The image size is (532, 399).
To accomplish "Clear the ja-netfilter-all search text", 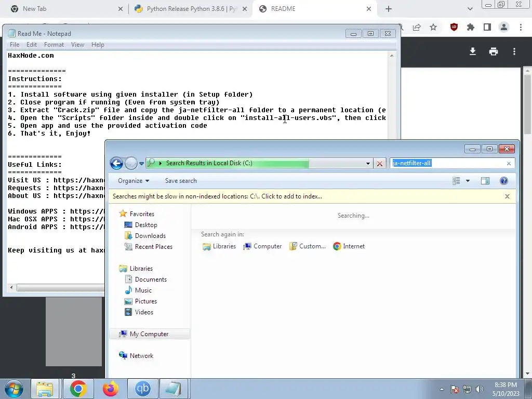I will click(509, 164).
